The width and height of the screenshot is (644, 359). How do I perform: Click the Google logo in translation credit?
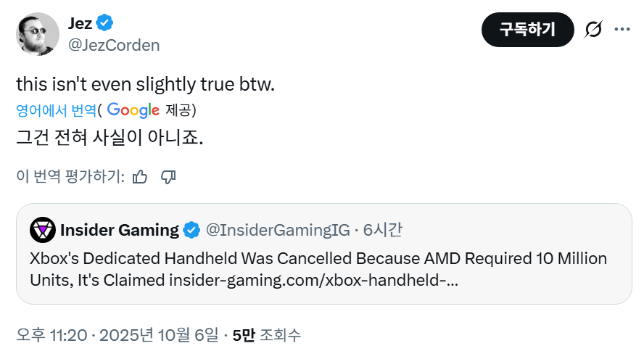tap(133, 110)
